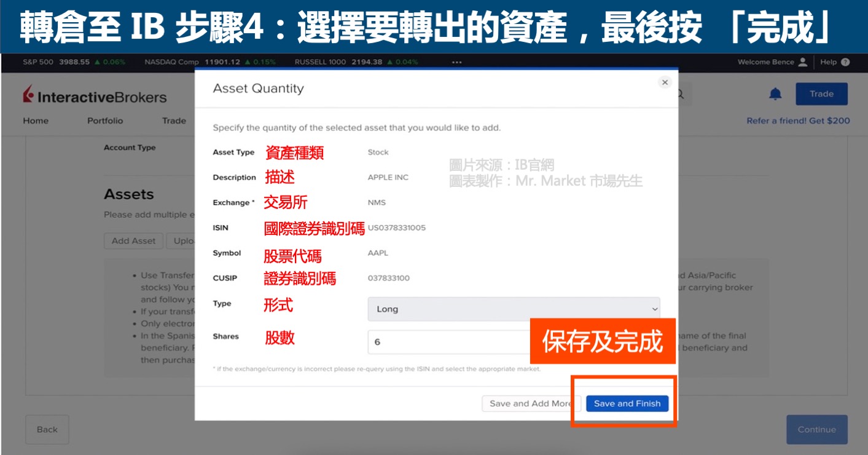Select the symbol value AAPL
The image size is (868, 455).
[378, 253]
